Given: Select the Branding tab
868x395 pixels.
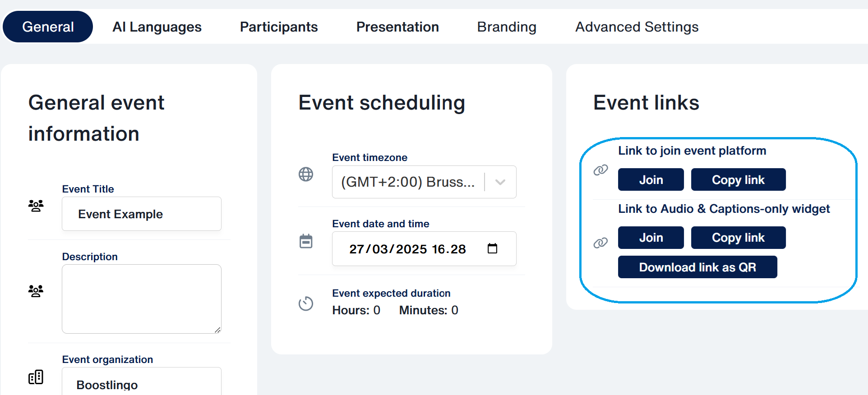Looking at the screenshot, I should pyautogui.click(x=507, y=27).
